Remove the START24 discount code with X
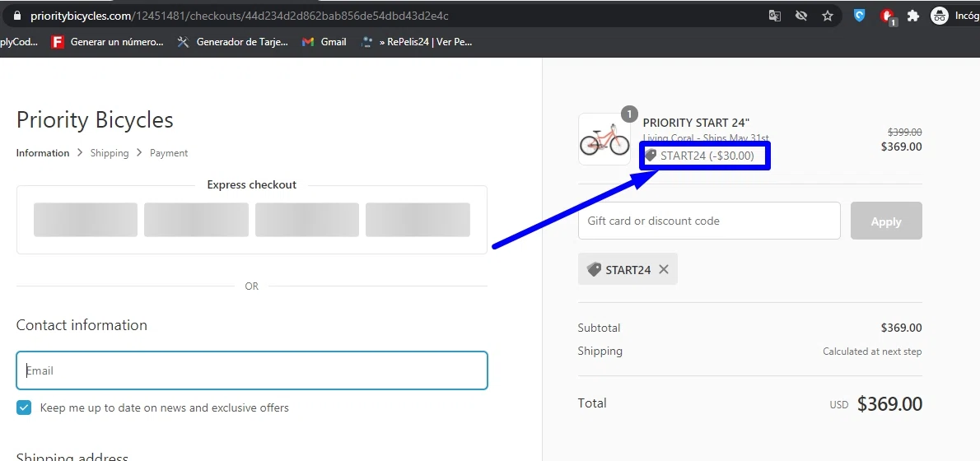The height and width of the screenshot is (461, 980). coord(664,269)
